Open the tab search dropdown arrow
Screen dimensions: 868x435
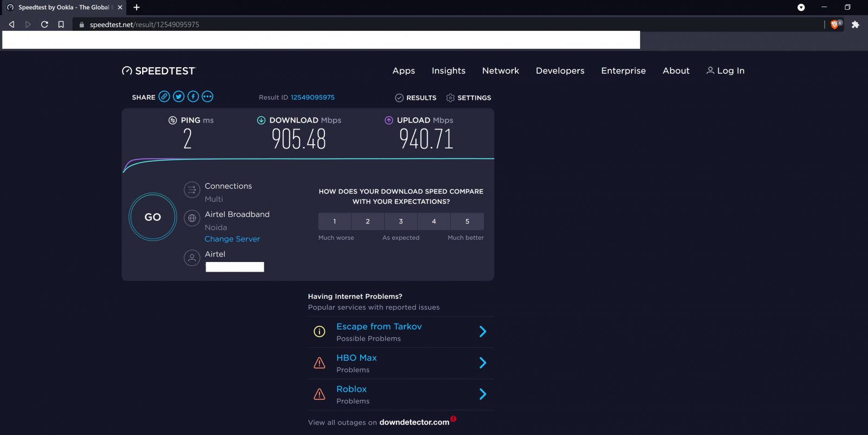coord(801,7)
